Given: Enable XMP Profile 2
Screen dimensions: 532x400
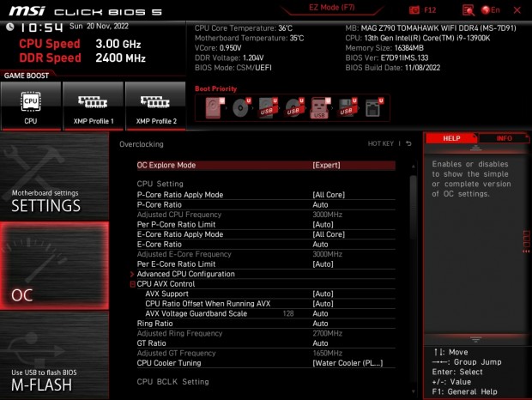Looking at the screenshot, I should click(x=155, y=106).
